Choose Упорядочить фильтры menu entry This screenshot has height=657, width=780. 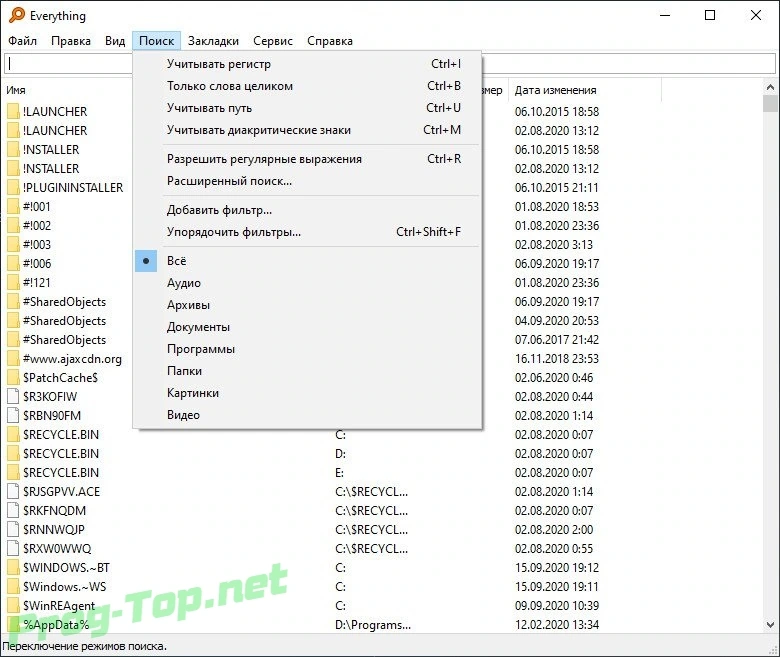tap(307, 232)
